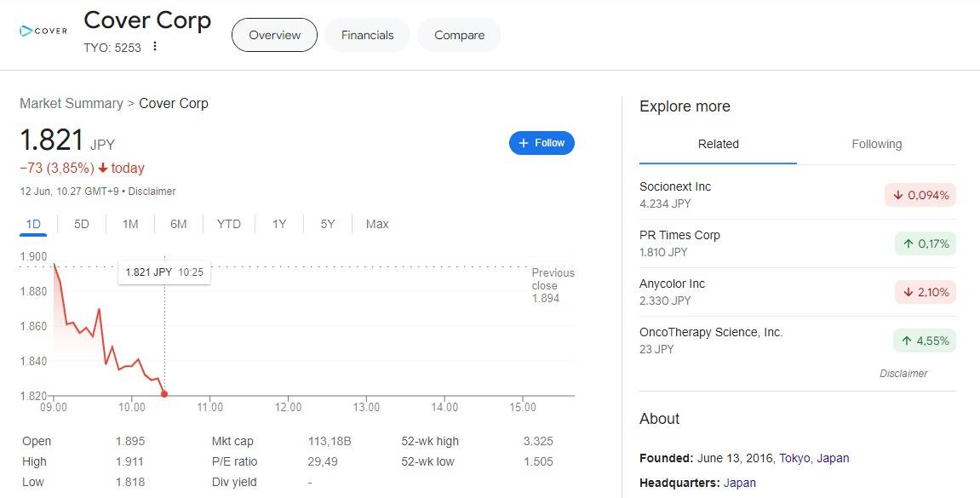980x498 pixels.
Task: Open the Financials tab
Action: [x=367, y=35]
